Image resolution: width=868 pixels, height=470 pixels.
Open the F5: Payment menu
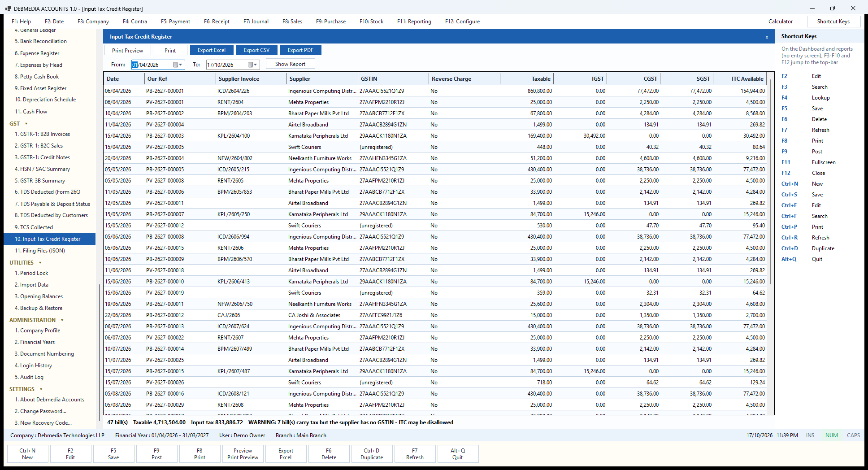click(175, 22)
